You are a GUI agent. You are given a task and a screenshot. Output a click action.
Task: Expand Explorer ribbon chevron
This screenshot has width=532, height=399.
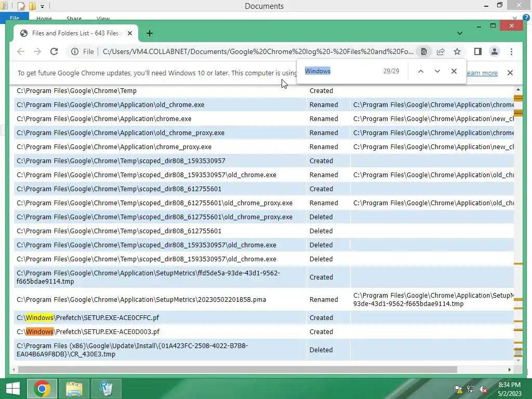[515, 18]
